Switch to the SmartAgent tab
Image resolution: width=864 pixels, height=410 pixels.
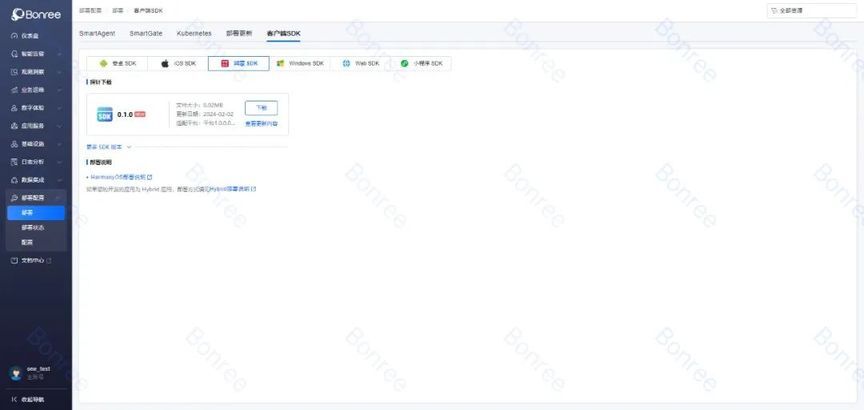[x=97, y=33]
